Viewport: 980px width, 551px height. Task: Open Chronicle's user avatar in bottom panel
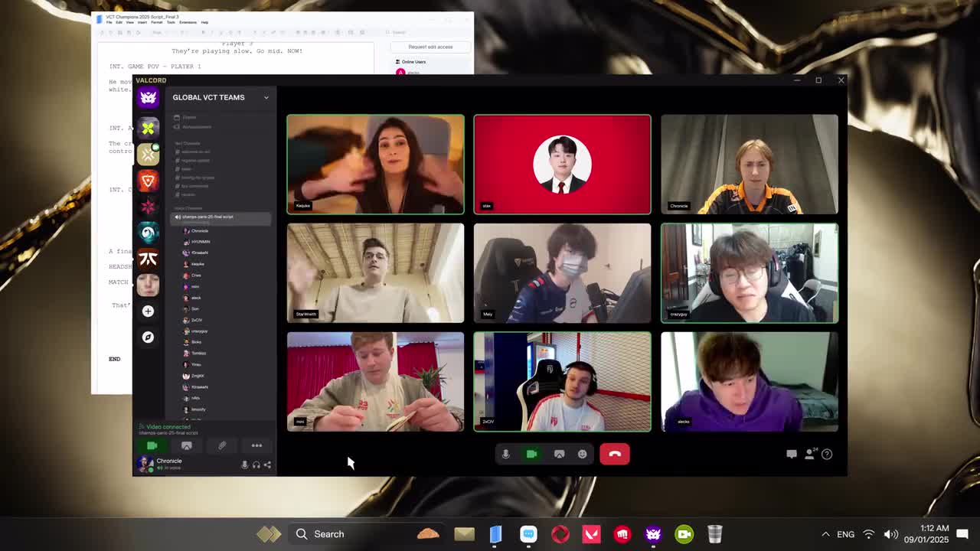[x=145, y=464]
